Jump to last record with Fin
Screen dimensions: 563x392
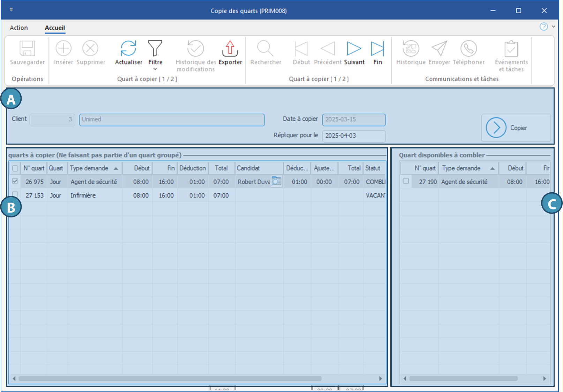pyautogui.click(x=377, y=48)
